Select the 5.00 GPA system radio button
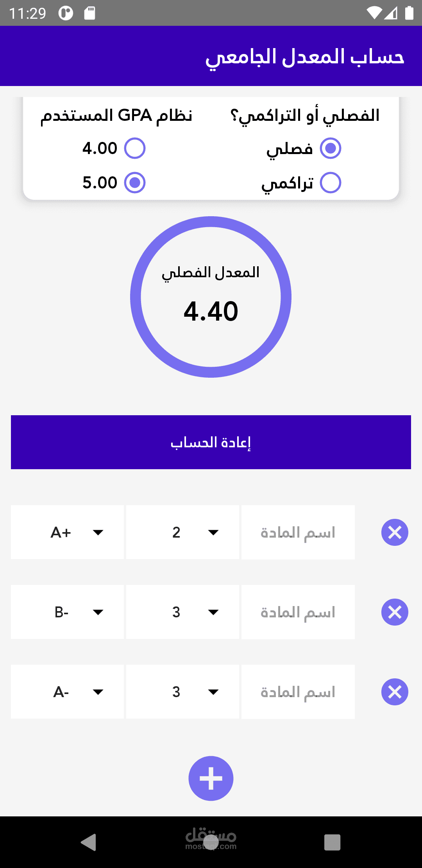 pos(135,183)
